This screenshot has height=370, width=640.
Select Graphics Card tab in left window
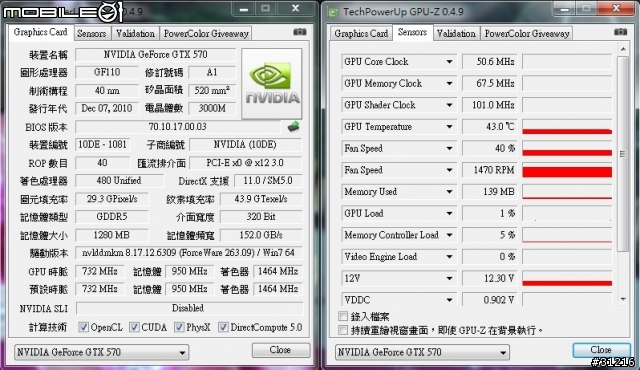40,32
